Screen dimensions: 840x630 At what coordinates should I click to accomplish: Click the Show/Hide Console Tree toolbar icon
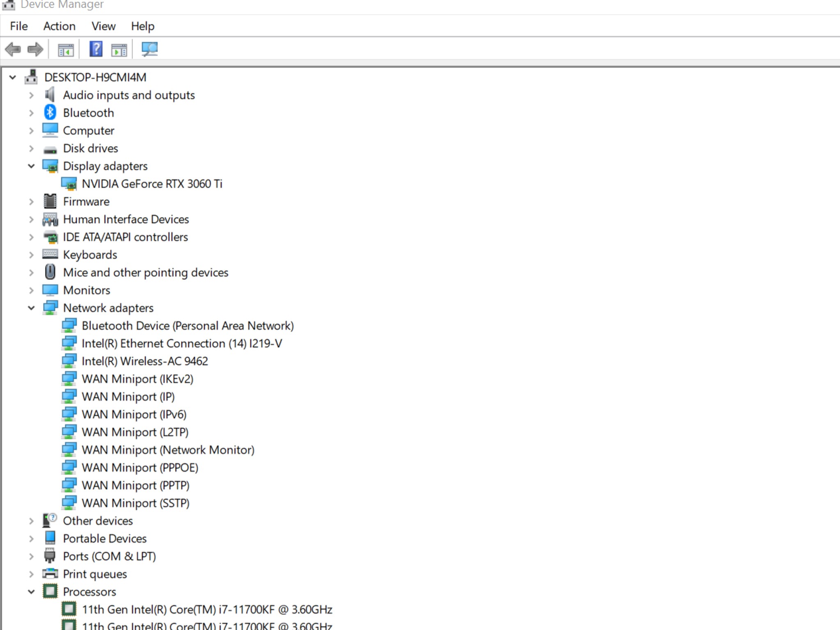click(66, 50)
